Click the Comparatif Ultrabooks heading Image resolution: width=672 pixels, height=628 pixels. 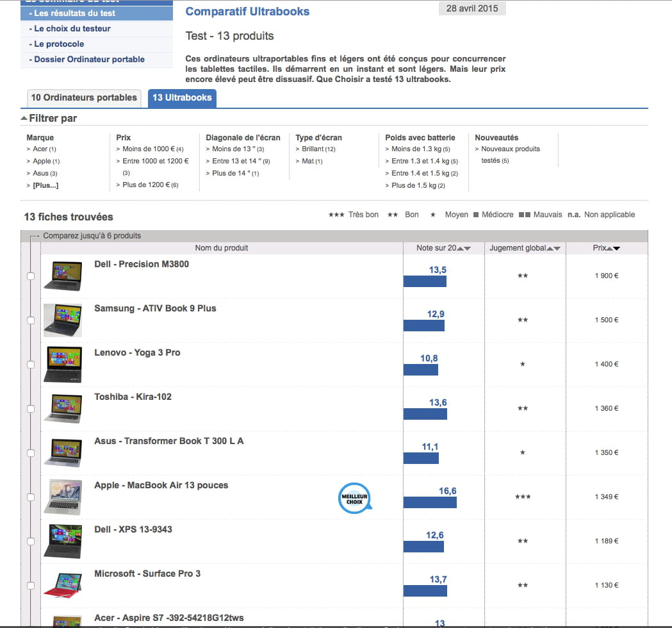(x=247, y=12)
